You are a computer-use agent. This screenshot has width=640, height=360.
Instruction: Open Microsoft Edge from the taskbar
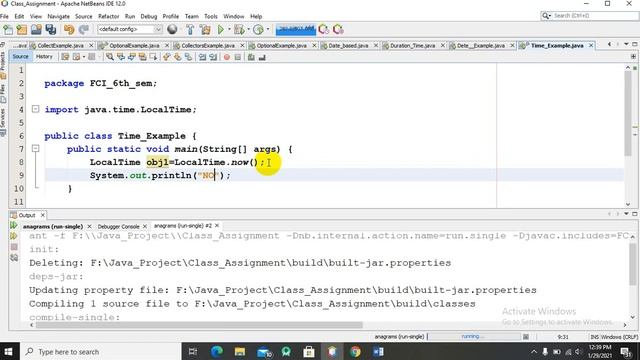click(217, 351)
